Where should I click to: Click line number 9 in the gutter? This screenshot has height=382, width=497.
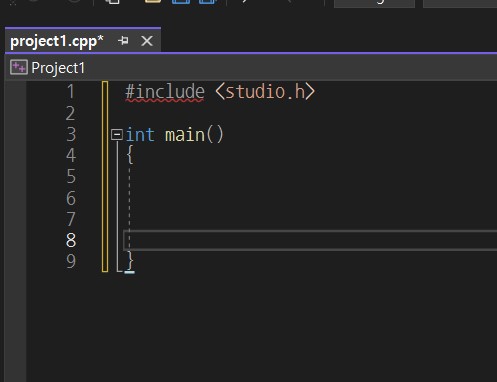coord(71,261)
